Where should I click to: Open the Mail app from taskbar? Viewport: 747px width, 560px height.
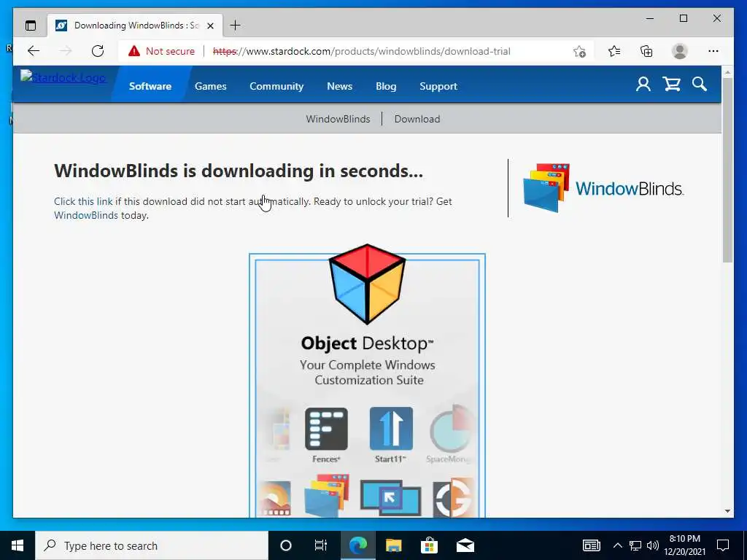click(x=465, y=545)
